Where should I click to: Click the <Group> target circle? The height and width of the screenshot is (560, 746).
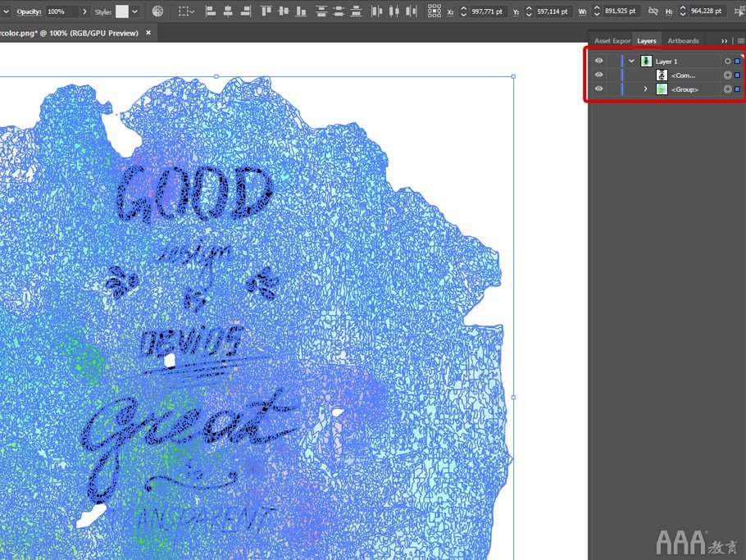pos(727,89)
